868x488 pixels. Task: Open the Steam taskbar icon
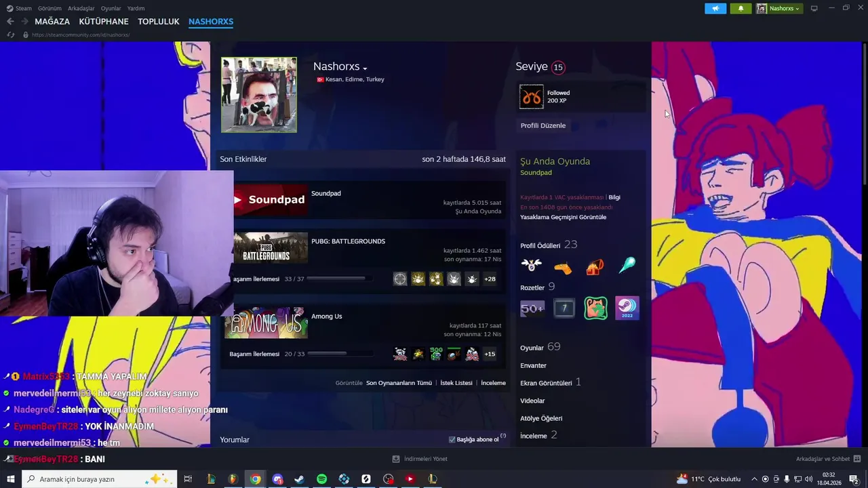299,479
